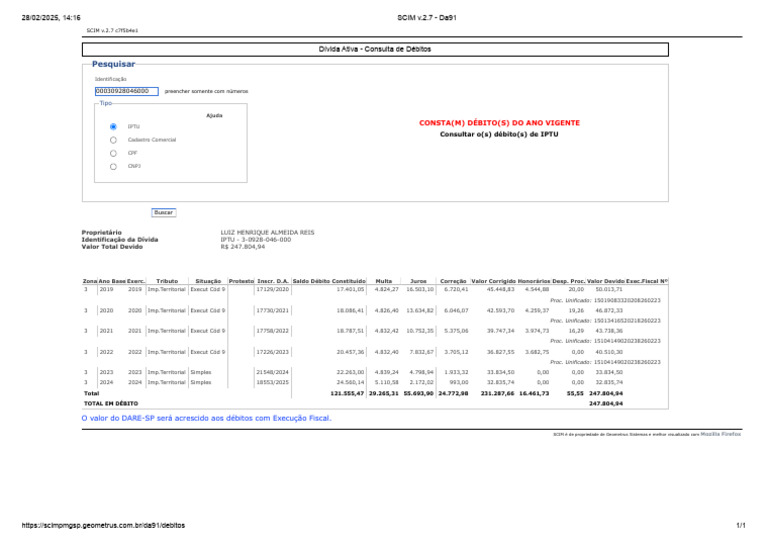Viewport: 768px width, 543px height.
Task: Click the Mozilla Firefox footer link
Action: (720, 434)
